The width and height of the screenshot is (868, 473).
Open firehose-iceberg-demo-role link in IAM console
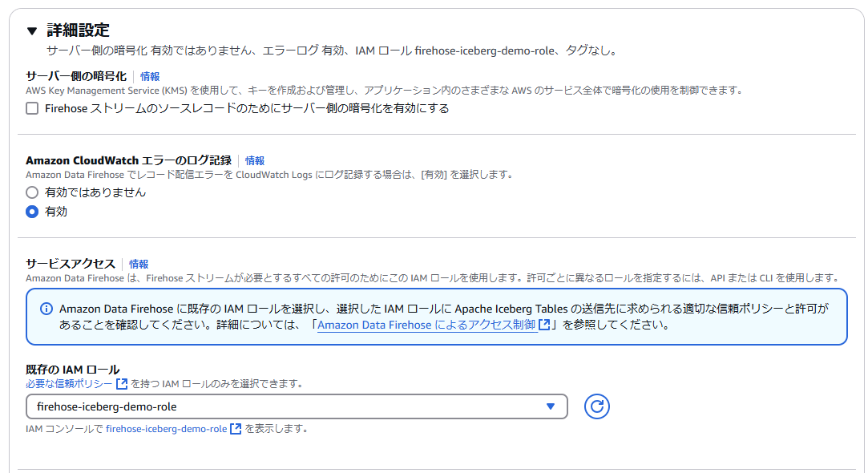tap(166, 429)
